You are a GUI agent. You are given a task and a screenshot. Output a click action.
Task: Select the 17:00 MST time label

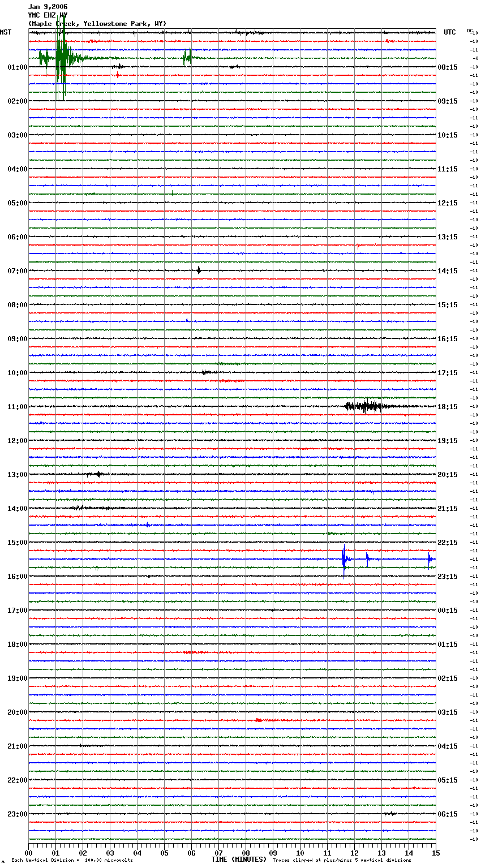point(18,611)
